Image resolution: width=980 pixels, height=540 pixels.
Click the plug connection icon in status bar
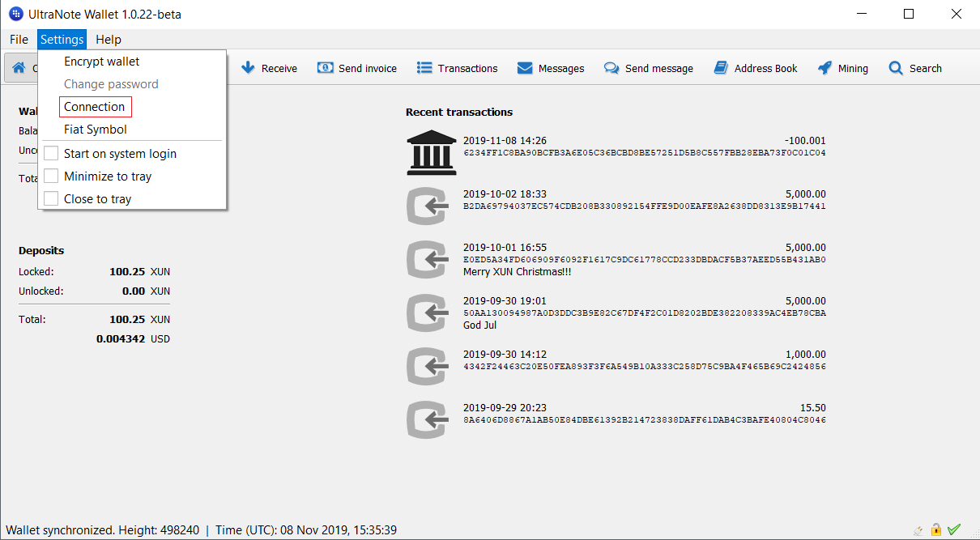pyautogui.click(x=918, y=530)
